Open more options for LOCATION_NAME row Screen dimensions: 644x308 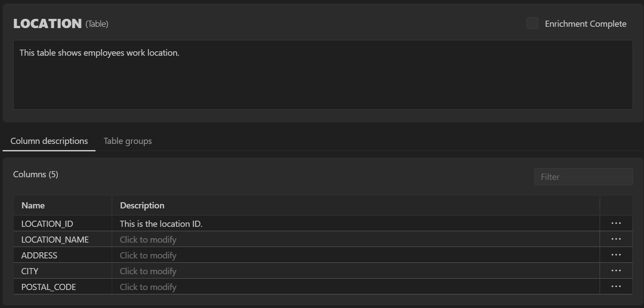click(616, 239)
